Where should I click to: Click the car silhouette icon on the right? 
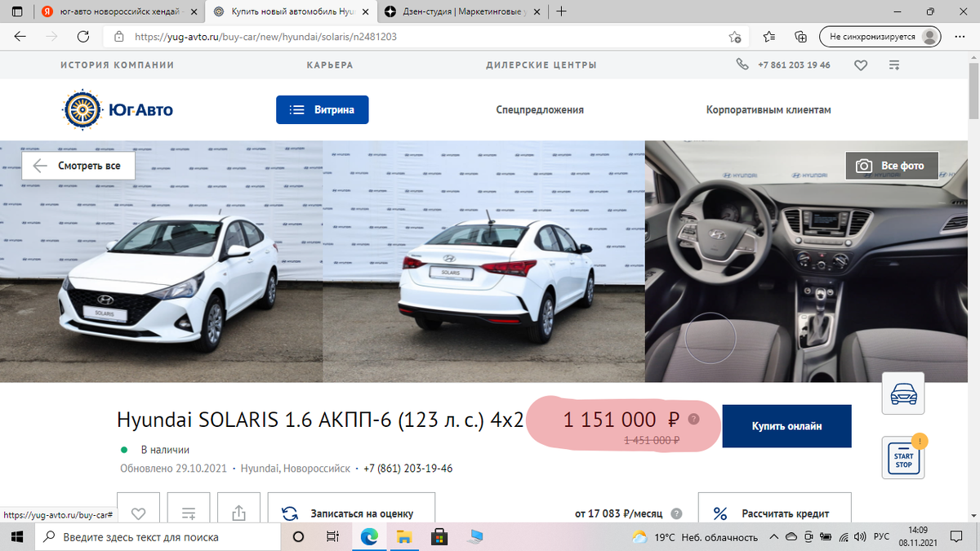coord(902,393)
